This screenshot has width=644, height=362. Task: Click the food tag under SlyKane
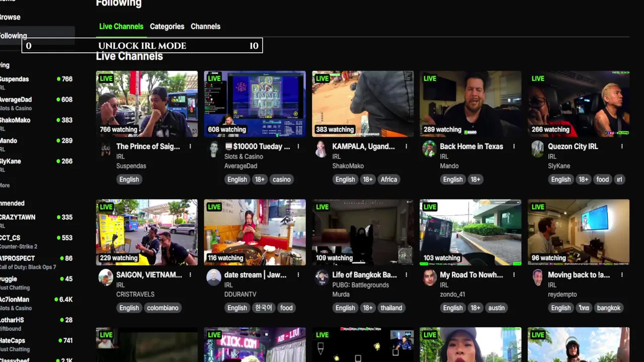coord(602,179)
